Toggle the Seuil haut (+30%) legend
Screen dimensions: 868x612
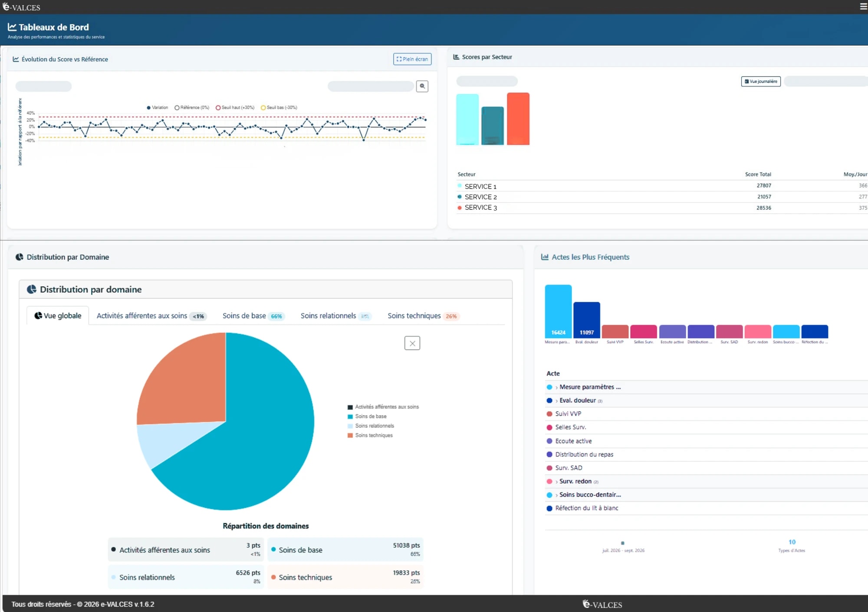(235, 108)
